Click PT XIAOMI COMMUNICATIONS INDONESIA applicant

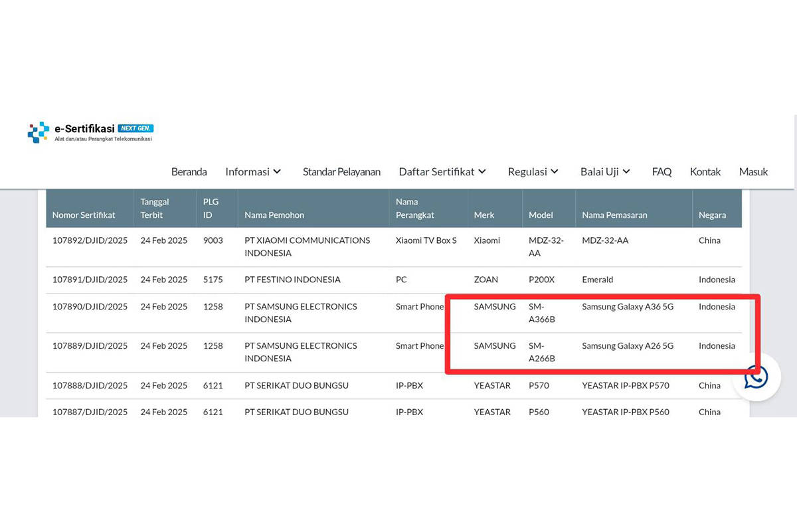click(x=308, y=246)
